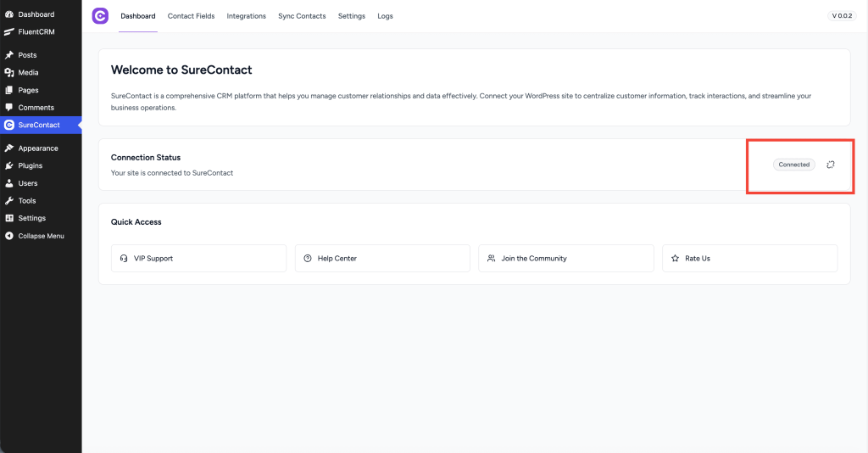
Task: Click the people icon for Join the Community
Action: tap(492, 258)
